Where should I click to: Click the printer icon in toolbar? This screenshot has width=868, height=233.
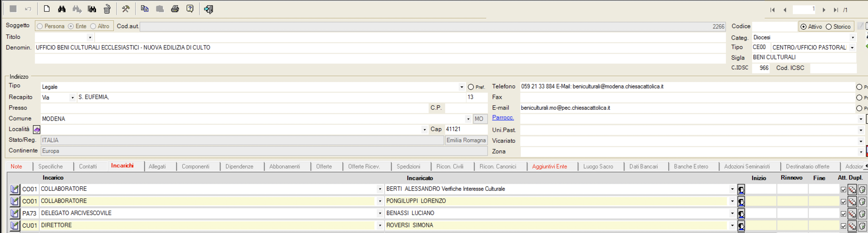point(175,9)
